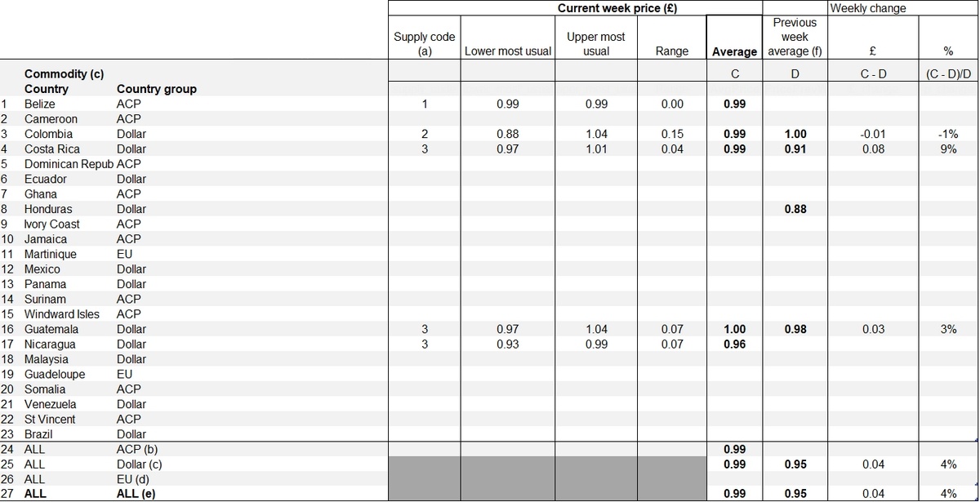
Task: Click Belize's range value 0.00
Action: point(672,104)
